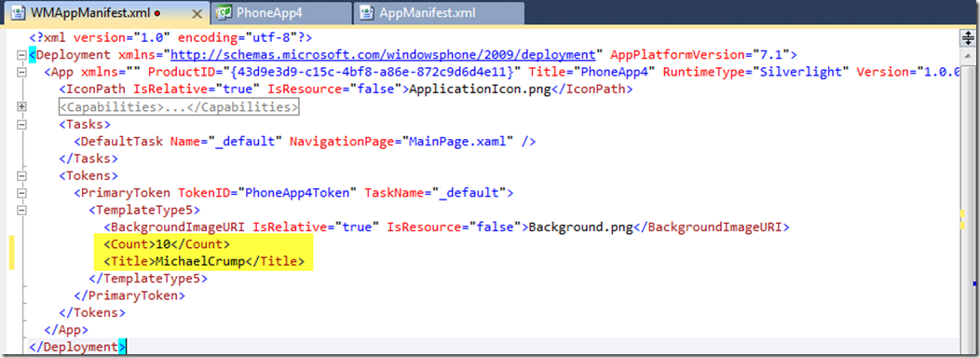Viewport: 980px width, 358px height.
Task: Open the schemas.microsoft.com deployment URL
Action: (383, 54)
